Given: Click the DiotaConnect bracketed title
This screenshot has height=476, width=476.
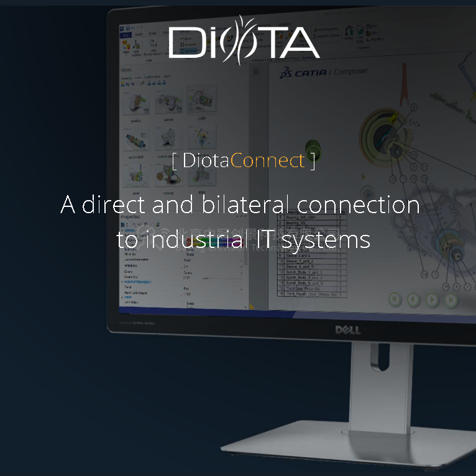Looking at the screenshot, I should click(x=244, y=160).
